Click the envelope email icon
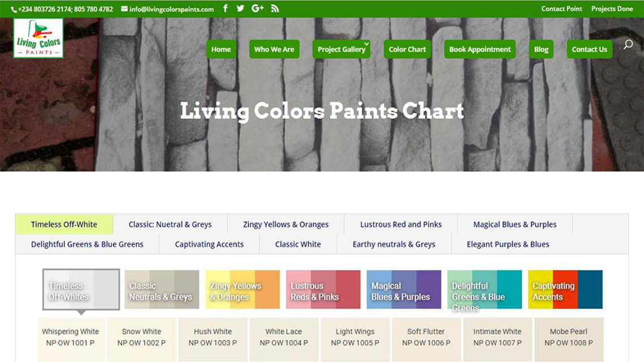This screenshot has width=644, height=362. coord(124,8)
